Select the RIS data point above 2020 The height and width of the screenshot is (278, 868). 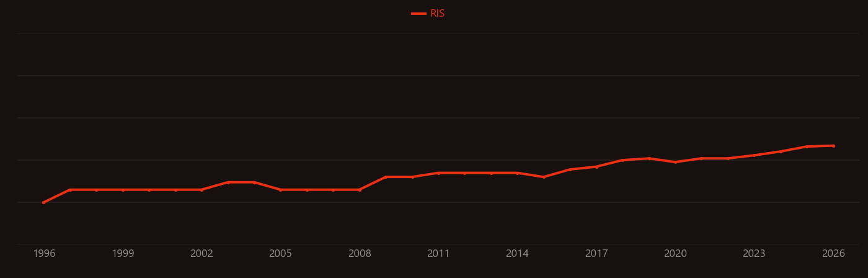tap(675, 162)
